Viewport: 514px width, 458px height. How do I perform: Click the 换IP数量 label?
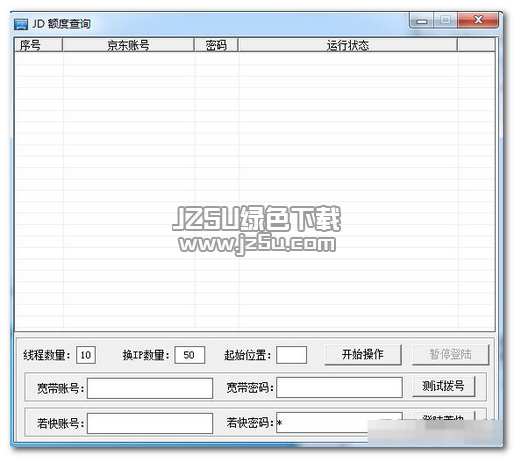tap(146, 355)
